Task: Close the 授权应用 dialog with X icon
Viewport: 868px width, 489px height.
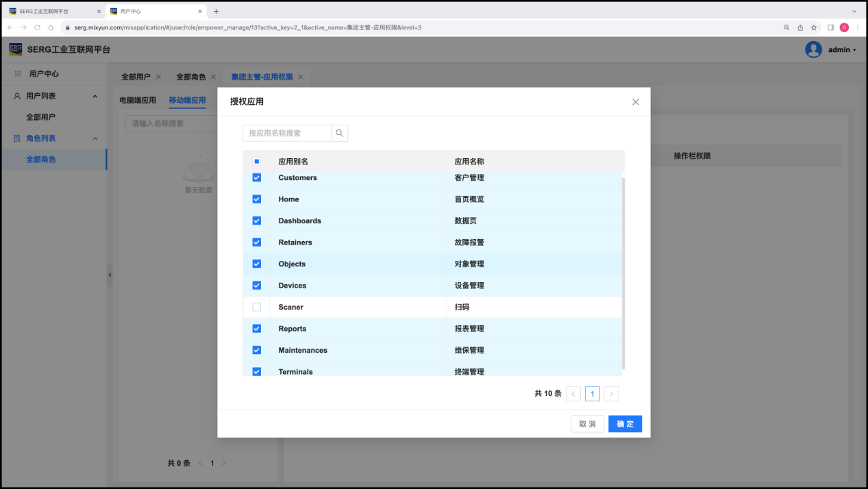Action: coord(635,102)
